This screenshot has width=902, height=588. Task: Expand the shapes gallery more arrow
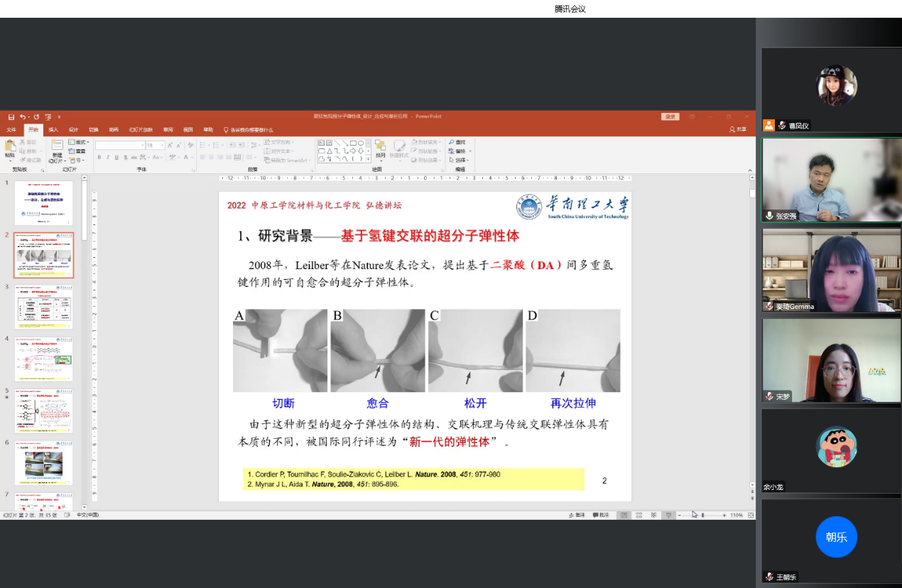(x=369, y=160)
